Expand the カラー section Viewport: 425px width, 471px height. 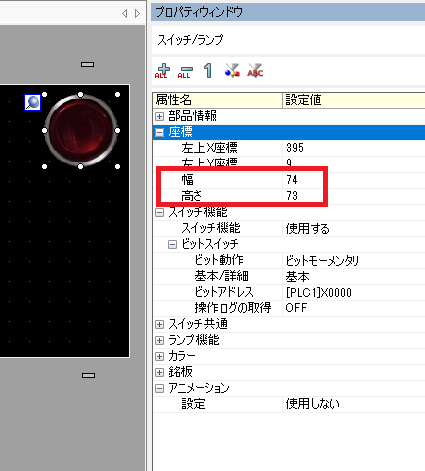pos(160,356)
